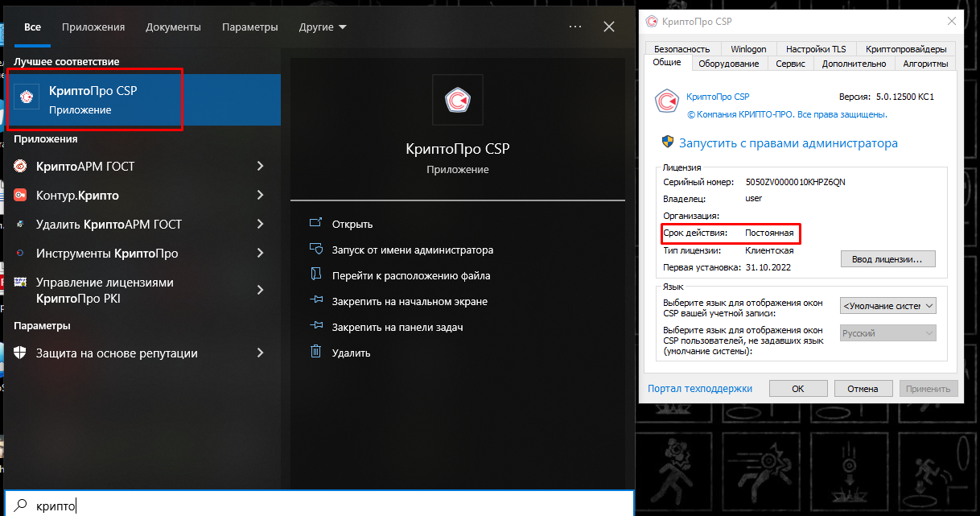
Task: Click large КриптоПро CSP logo in preview pane
Action: coord(458,100)
